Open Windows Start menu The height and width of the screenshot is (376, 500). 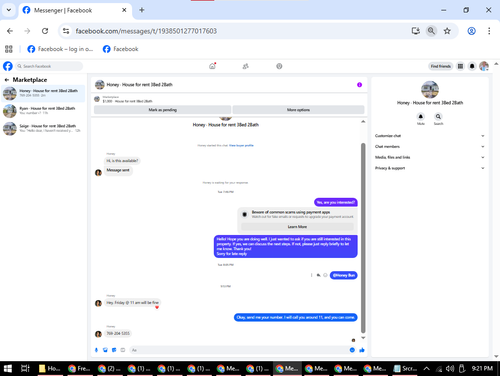(8, 368)
